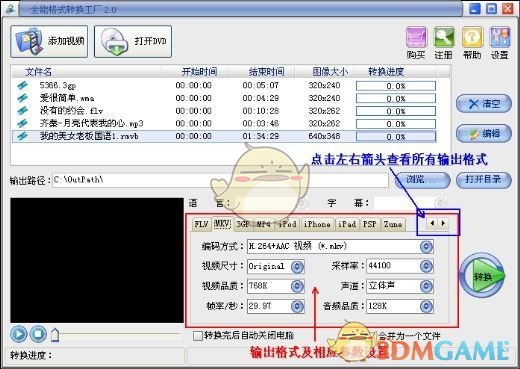This screenshot has width=520, height=369.
Task: Switch to the Zune format tab
Action: click(x=393, y=224)
